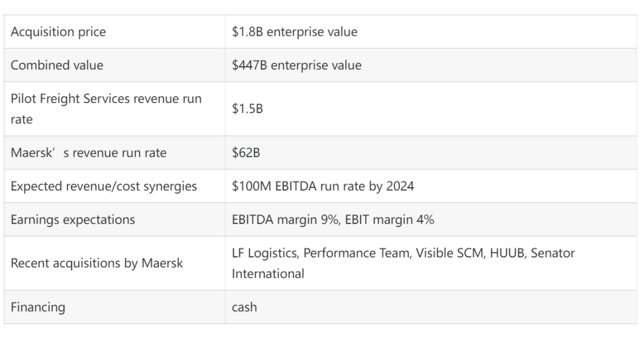Click the "EBITDA margin 9%" text
This screenshot has width=644, height=338.
click(279, 219)
